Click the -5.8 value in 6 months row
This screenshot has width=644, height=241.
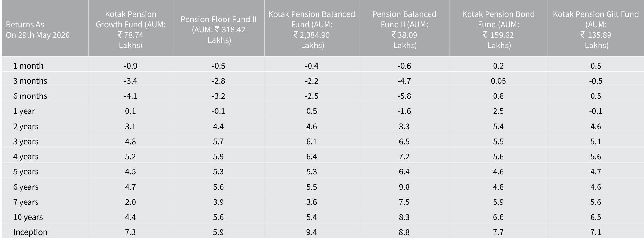(x=404, y=96)
